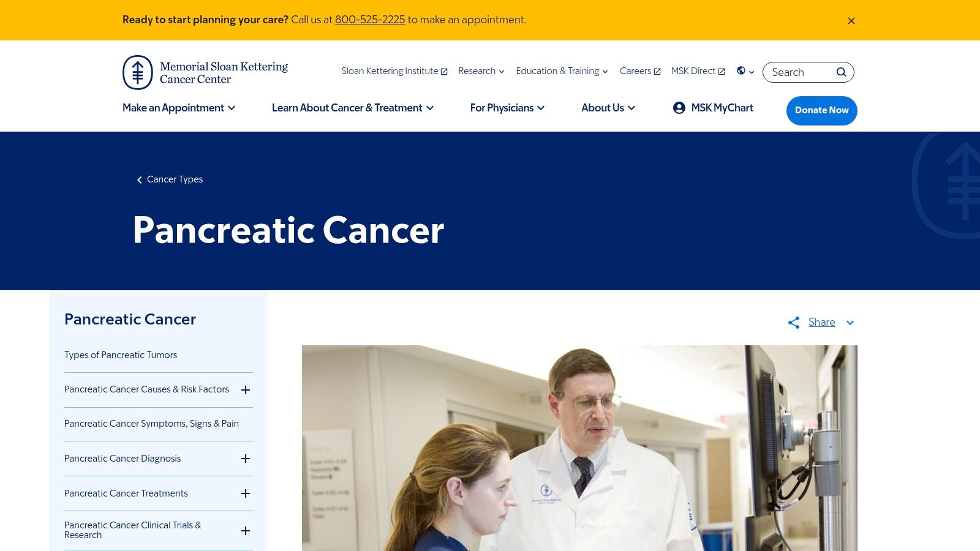Expand Pancreatic Cancer Diagnosis section
980x551 pixels.
[x=245, y=459]
